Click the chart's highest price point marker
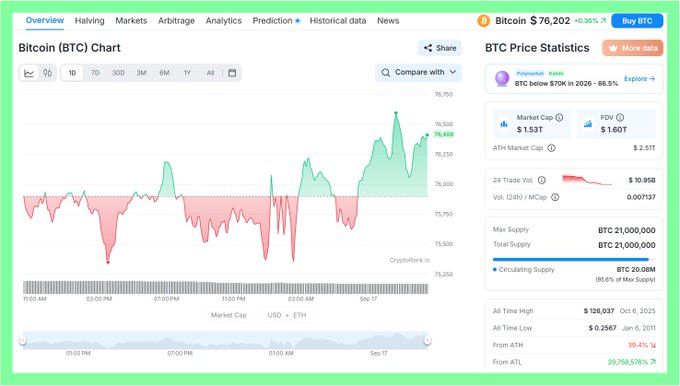This screenshot has height=386, width=680. [396, 113]
